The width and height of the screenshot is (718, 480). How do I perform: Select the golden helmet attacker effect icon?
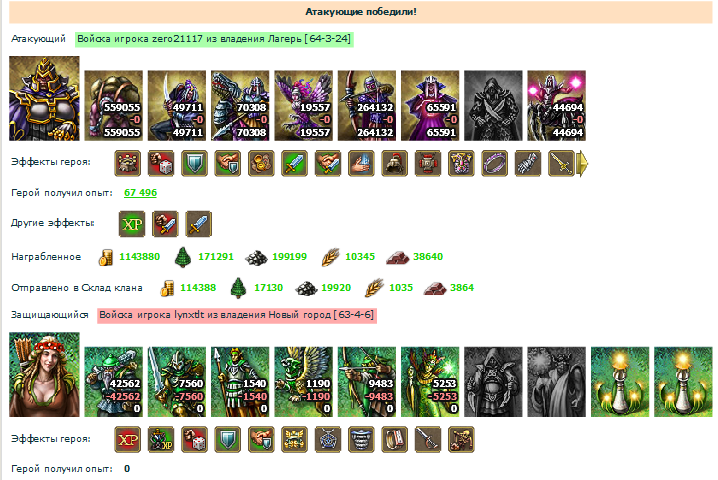[395, 163]
